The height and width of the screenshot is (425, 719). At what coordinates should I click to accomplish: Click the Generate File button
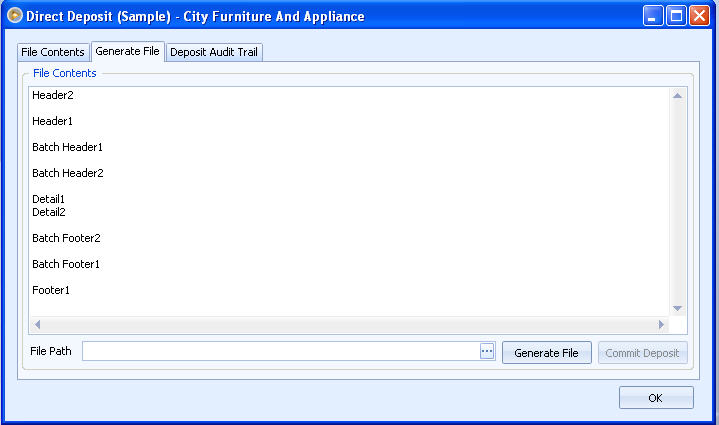pos(547,353)
